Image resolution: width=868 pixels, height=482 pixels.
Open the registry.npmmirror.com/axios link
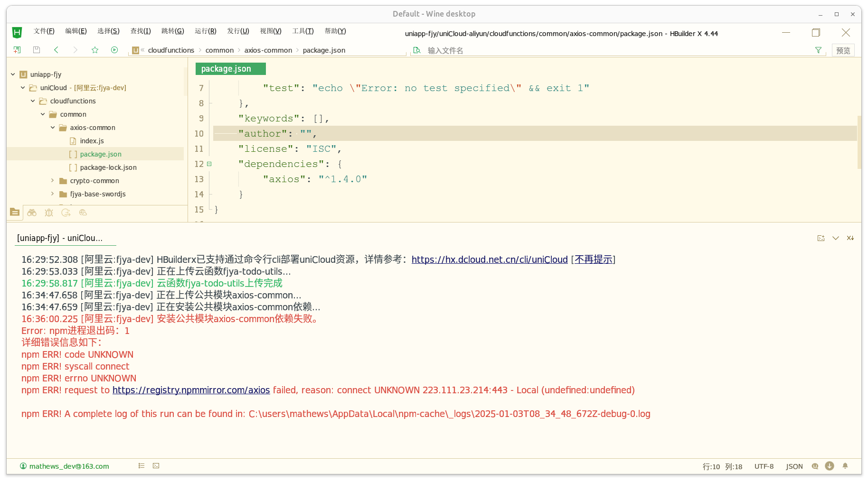click(x=191, y=390)
